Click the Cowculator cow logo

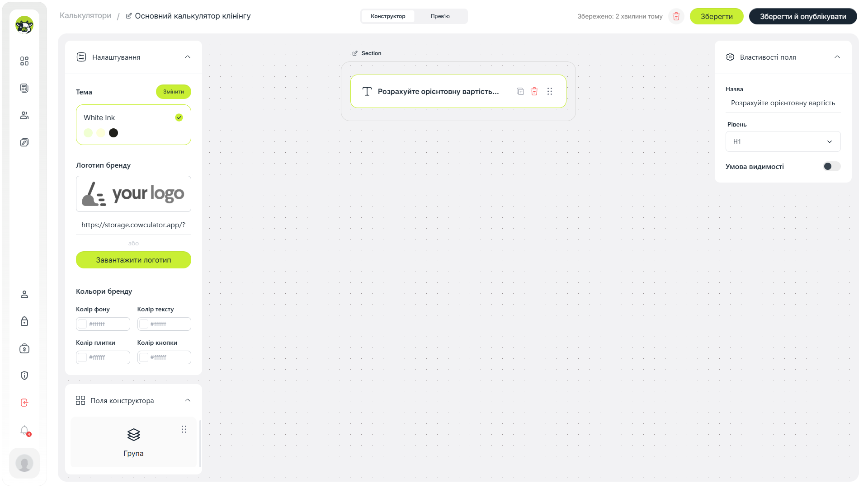pos(24,25)
